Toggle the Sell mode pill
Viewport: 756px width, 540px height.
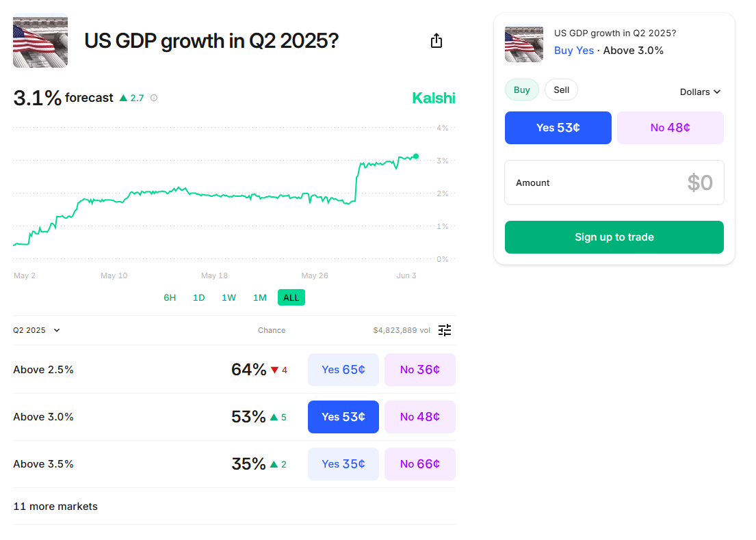561,90
